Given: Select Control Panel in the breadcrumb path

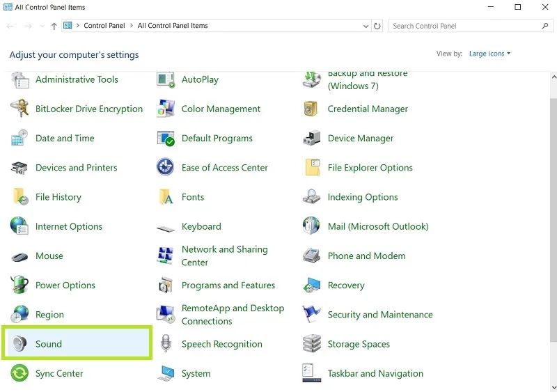Looking at the screenshot, I should pos(104,26).
